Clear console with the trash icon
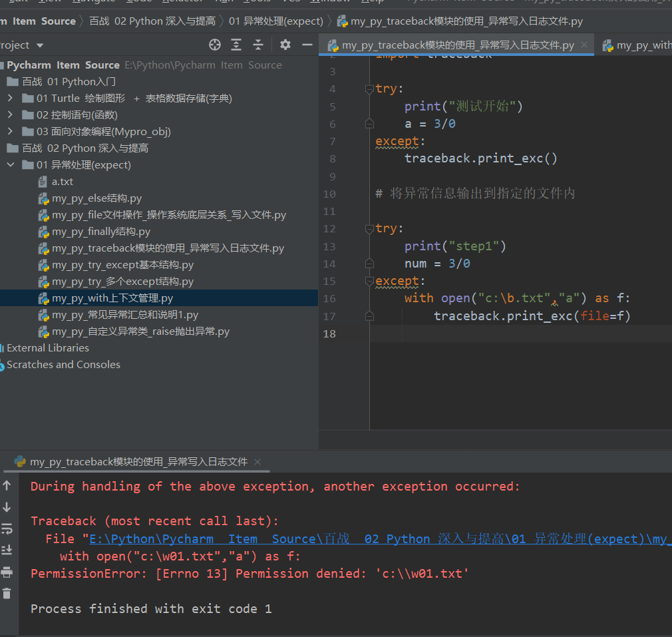 pyautogui.click(x=7, y=593)
